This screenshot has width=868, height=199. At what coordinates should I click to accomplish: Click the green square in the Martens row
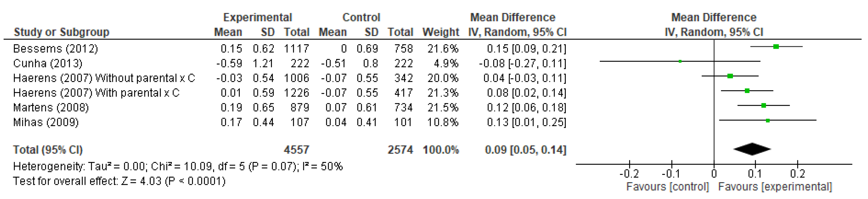763,105
